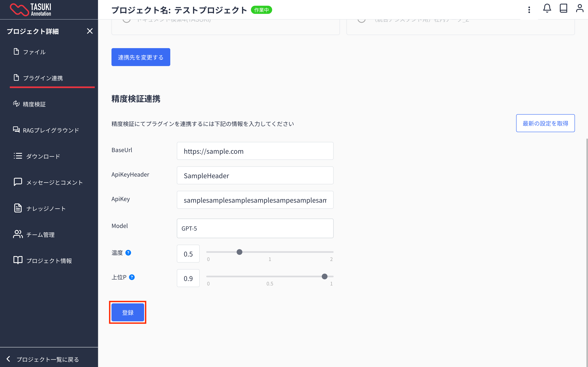588x367 pixels.
Task: Open the three-dot more options menu
Action: coord(529,10)
